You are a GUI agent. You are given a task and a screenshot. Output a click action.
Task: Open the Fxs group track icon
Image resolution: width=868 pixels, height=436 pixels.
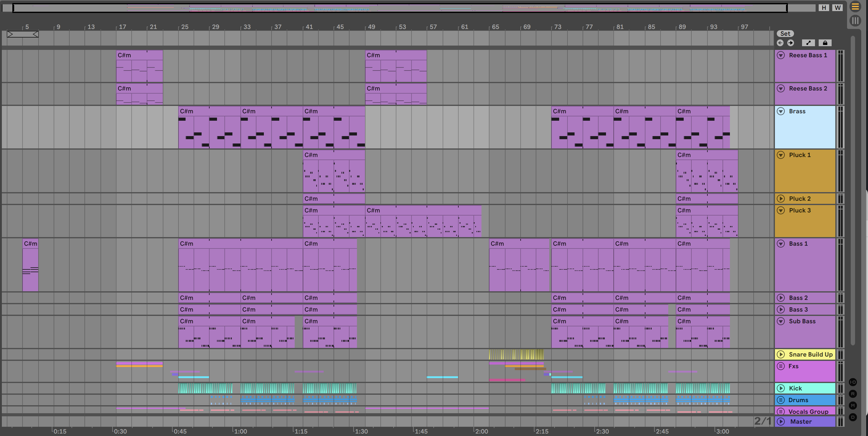pos(781,366)
